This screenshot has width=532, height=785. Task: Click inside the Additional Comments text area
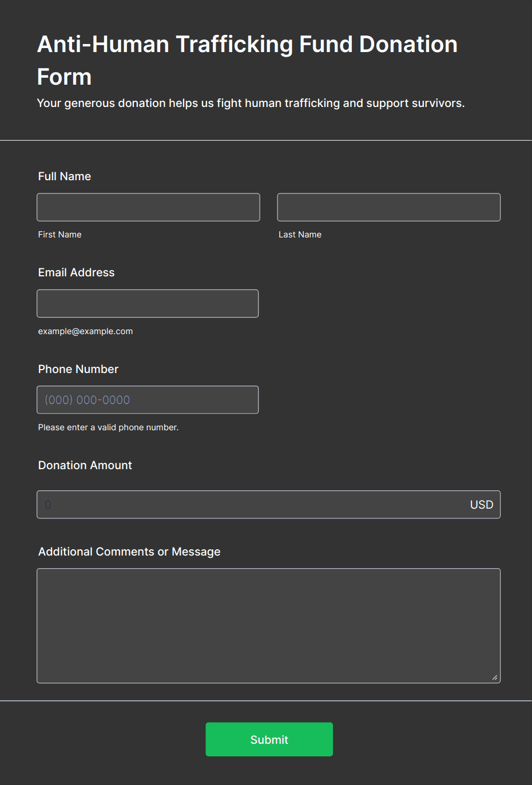tap(268, 625)
